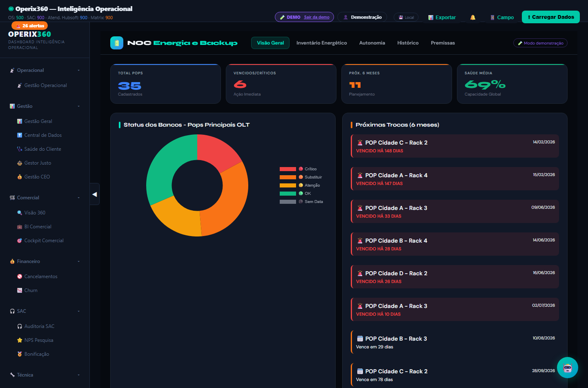Viewport: 588px width, 388px height.
Task: Click Sair da demo link
Action: 316,17
